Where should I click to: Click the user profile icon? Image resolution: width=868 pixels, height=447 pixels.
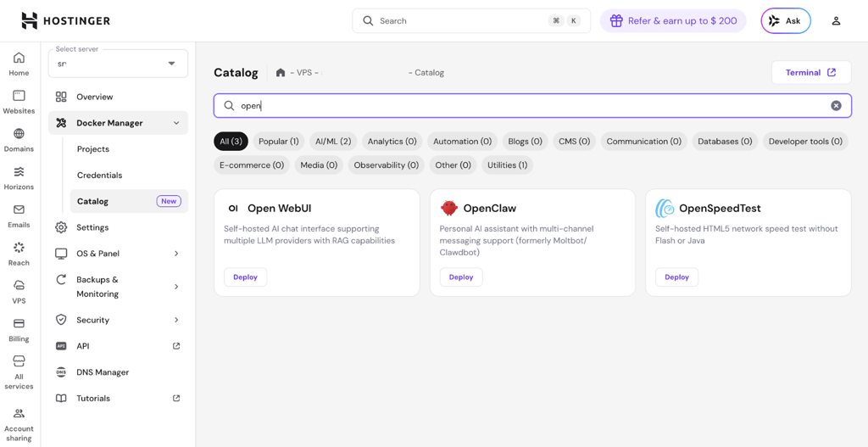(836, 21)
